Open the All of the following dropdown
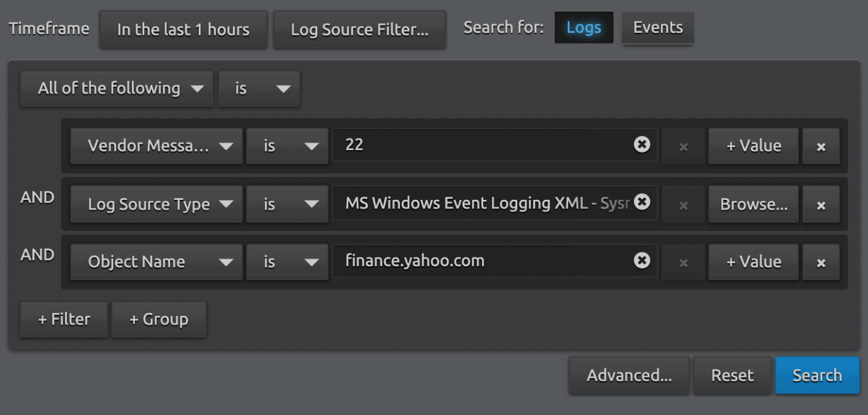The height and width of the screenshot is (415, 868). (115, 89)
